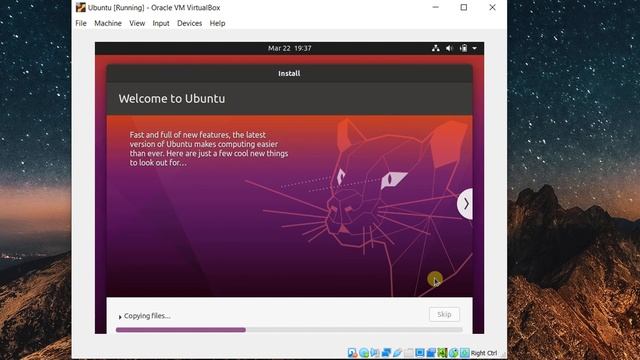This screenshot has width=640, height=360.
Task: Open the Help menu
Action: (x=218, y=23)
